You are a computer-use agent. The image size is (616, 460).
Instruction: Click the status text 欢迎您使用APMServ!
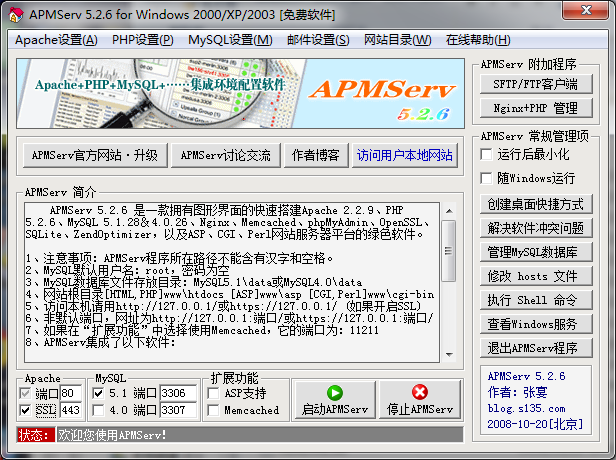click(x=112, y=435)
